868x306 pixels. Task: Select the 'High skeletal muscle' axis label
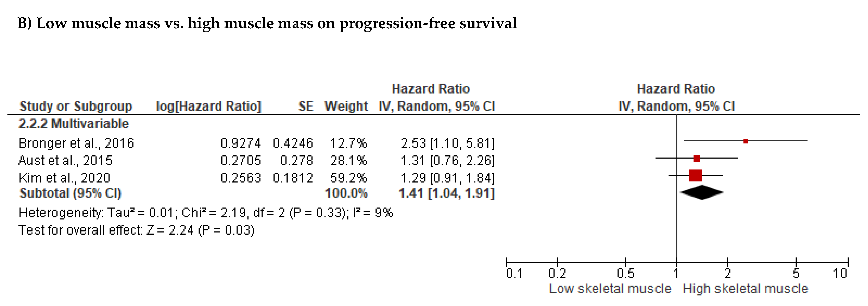coord(745,289)
